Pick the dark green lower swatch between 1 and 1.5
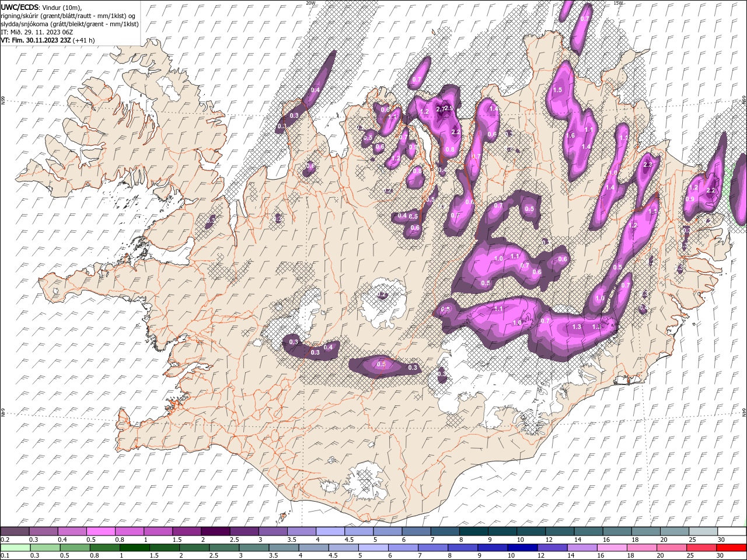The width and height of the screenshot is (747, 560). tap(135, 548)
